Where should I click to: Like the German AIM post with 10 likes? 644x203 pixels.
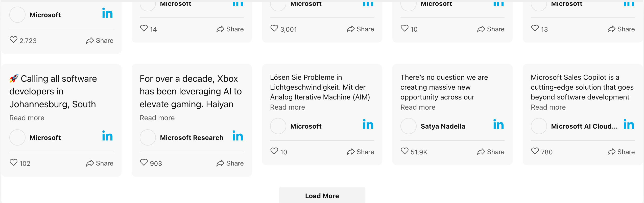(x=274, y=151)
